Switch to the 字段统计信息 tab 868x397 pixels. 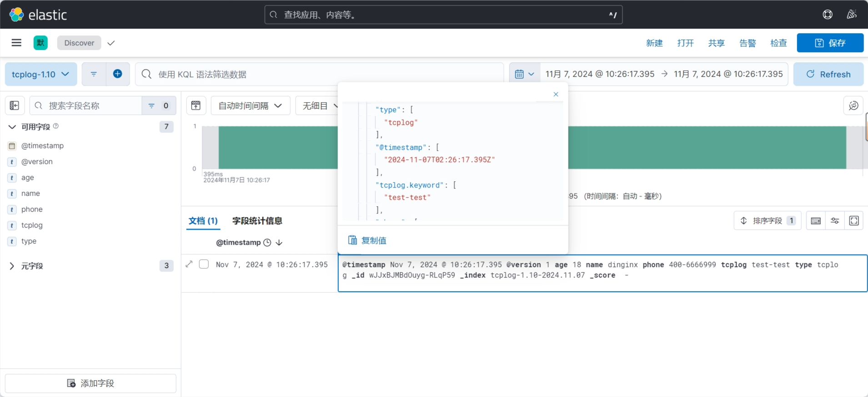(257, 221)
